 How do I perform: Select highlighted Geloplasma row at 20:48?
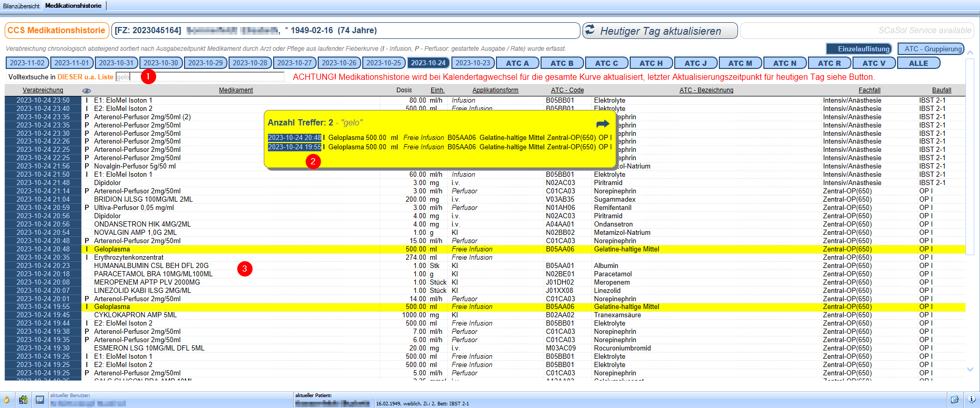[485, 249]
